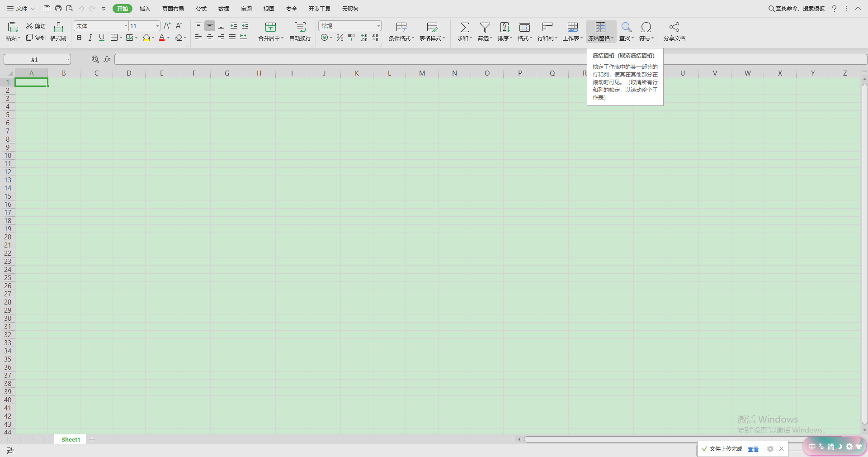Viewport: 868px width, 457px height.
Task: Click the Format Painter (格式刷) icon
Action: 58,27
